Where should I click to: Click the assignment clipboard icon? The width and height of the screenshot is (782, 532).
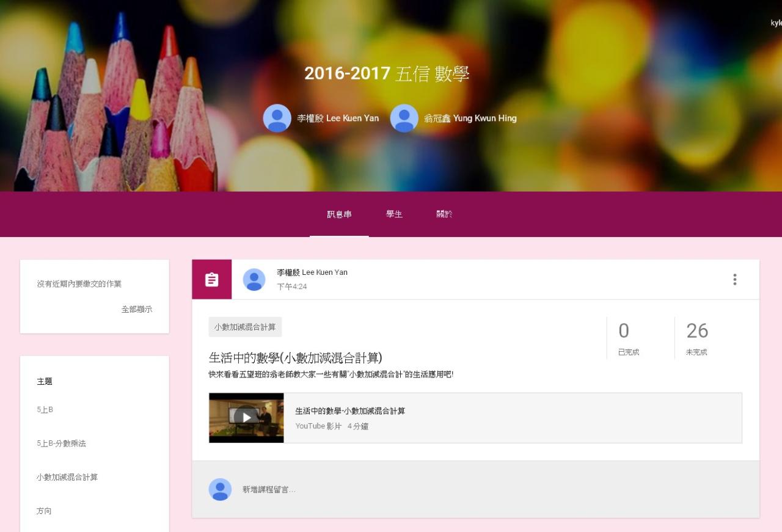(x=211, y=280)
